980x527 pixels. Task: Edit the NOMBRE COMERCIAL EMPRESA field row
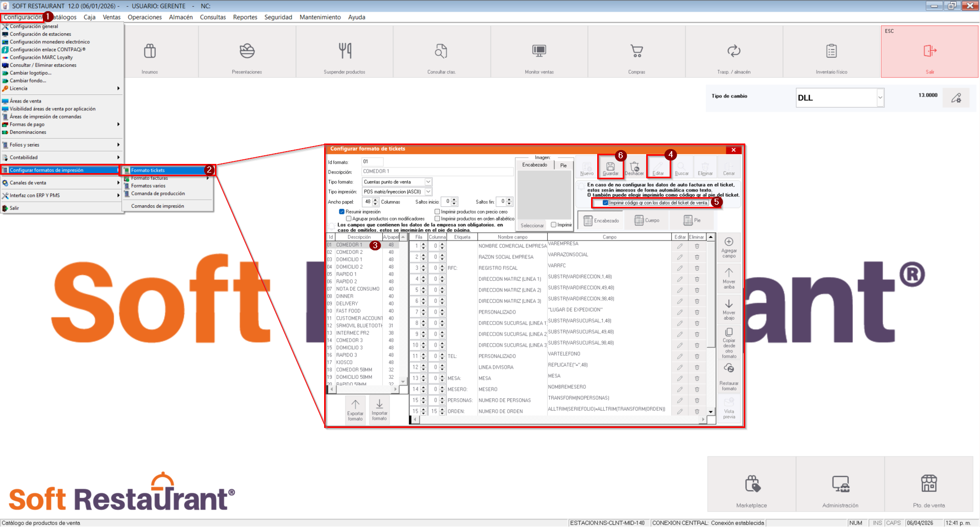pyautogui.click(x=680, y=246)
